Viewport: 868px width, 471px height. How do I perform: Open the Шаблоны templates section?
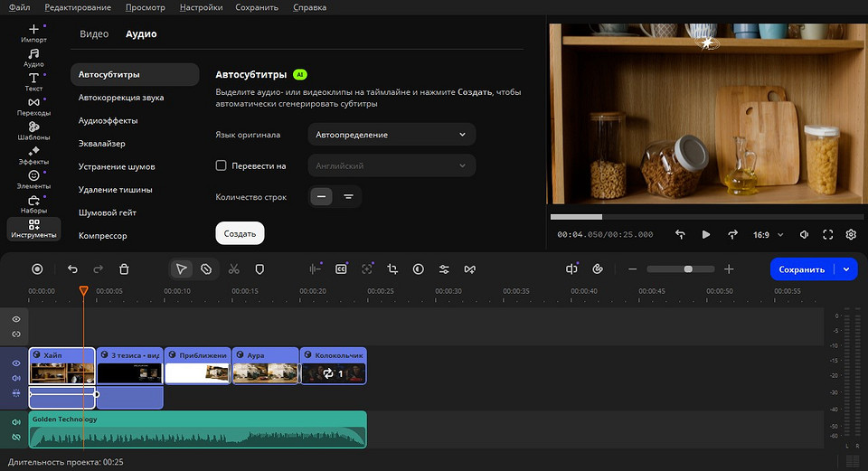[33, 130]
